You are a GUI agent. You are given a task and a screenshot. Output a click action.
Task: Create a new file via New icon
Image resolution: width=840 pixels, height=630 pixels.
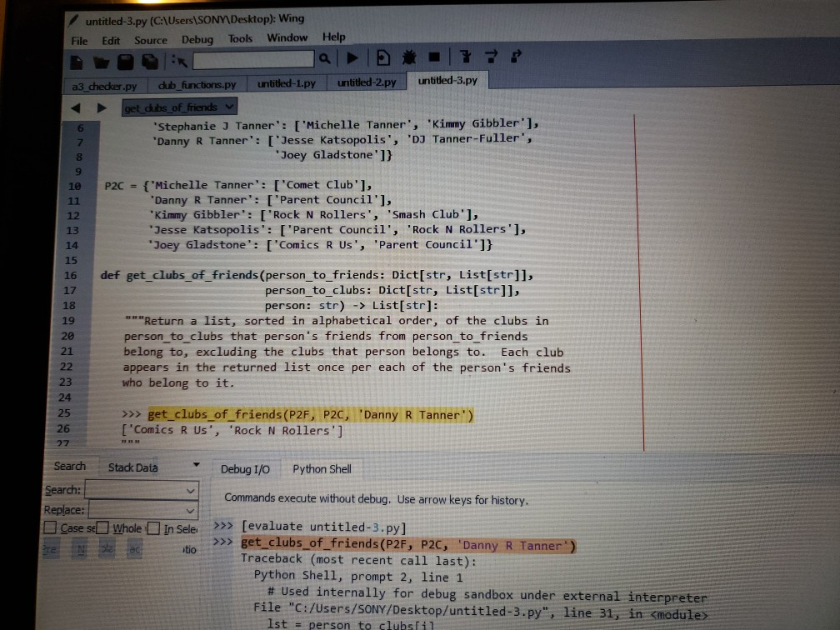click(75, 60)
